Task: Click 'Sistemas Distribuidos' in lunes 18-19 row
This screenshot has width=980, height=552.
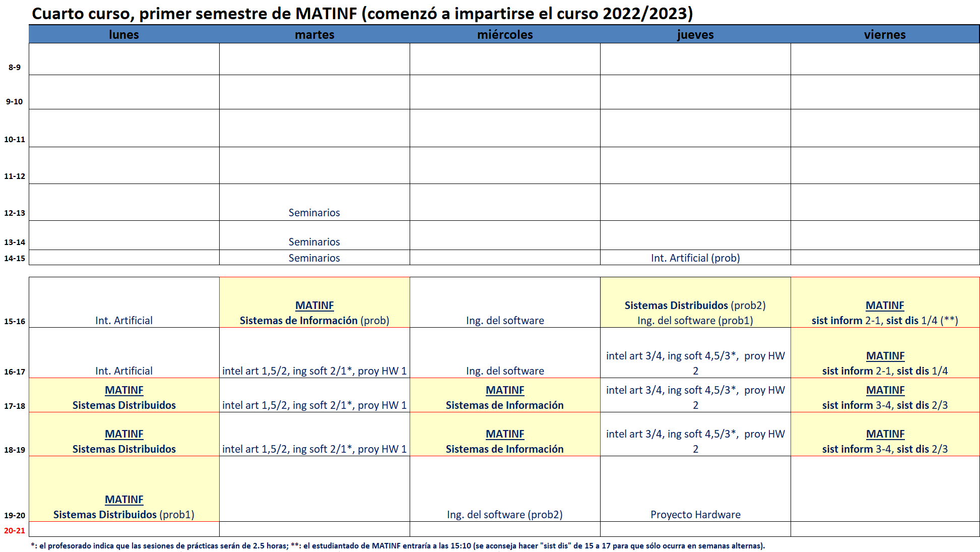Action: [x=124, y=449]
